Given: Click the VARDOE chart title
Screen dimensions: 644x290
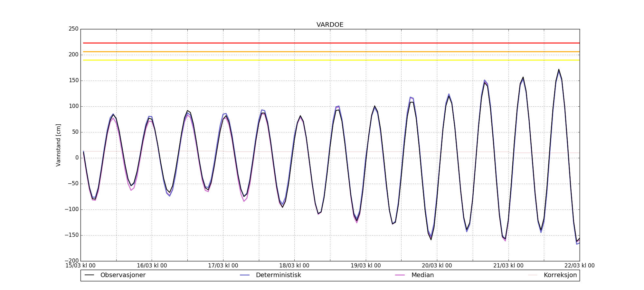Looking at the screenshot, I should click(x=330, y=25).
